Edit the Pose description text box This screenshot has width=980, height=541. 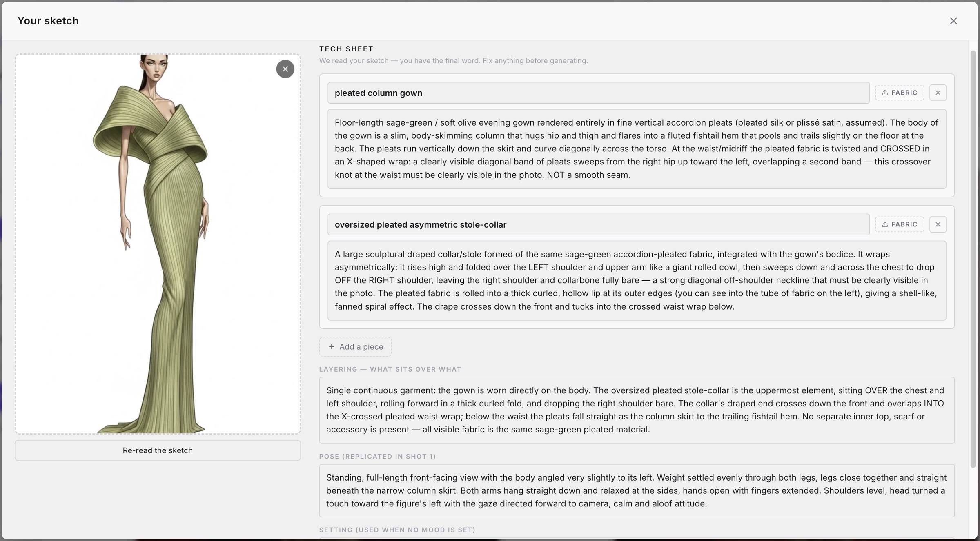click(x=637, y=490)
